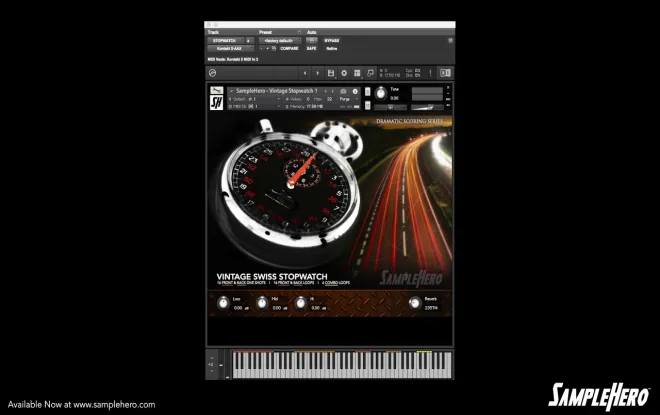This screenshot has height=415, width=660.
Task: Click the Kontakt logo in the toolbar
Action: [x=213, y=73]
